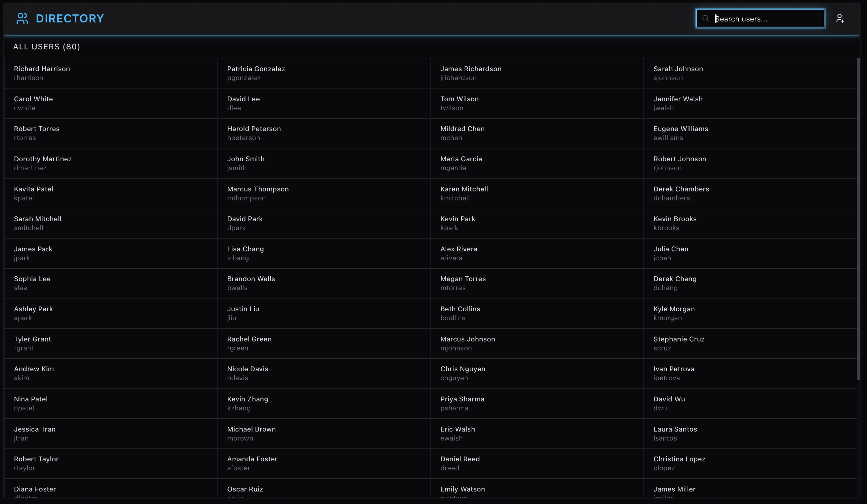Image resolution: width=867 pixels, height=504 pixels.
Task: Open Marcus Johnson's card
Action: [537, 343]
